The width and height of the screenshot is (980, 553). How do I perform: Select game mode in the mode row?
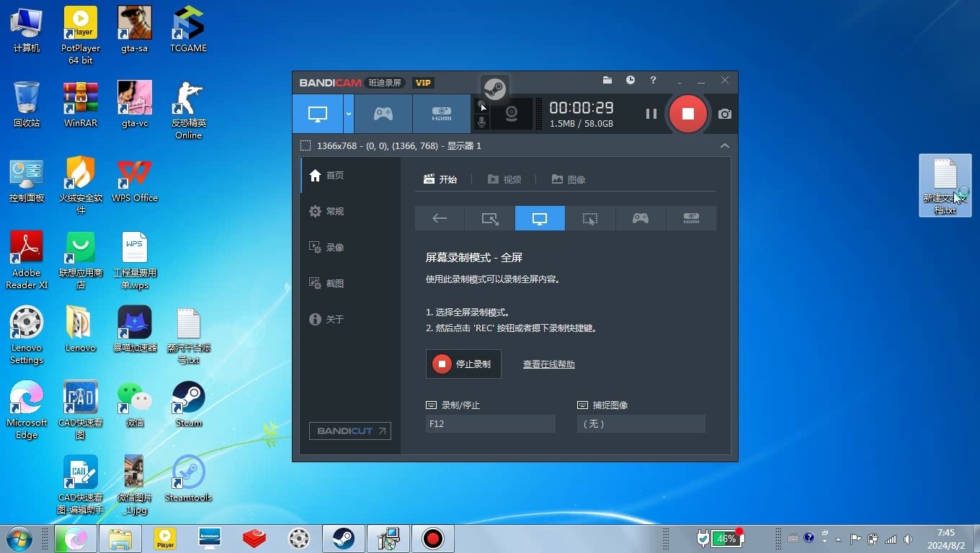641,218
